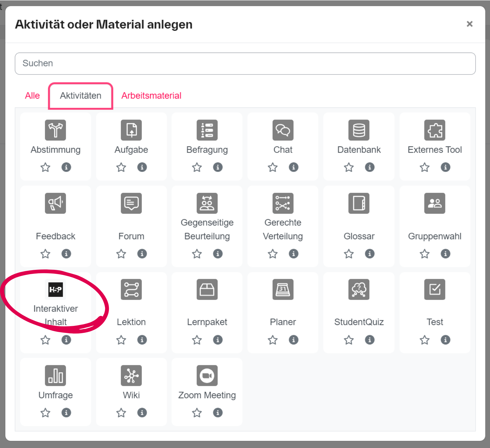
Task: Switch to the Alle tab
Action: (x=32, y=96)
